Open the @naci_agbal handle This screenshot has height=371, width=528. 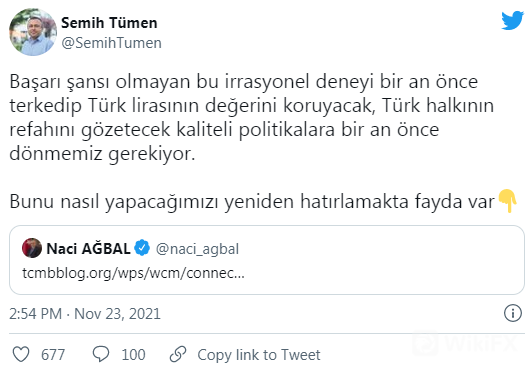coord(197,249)
